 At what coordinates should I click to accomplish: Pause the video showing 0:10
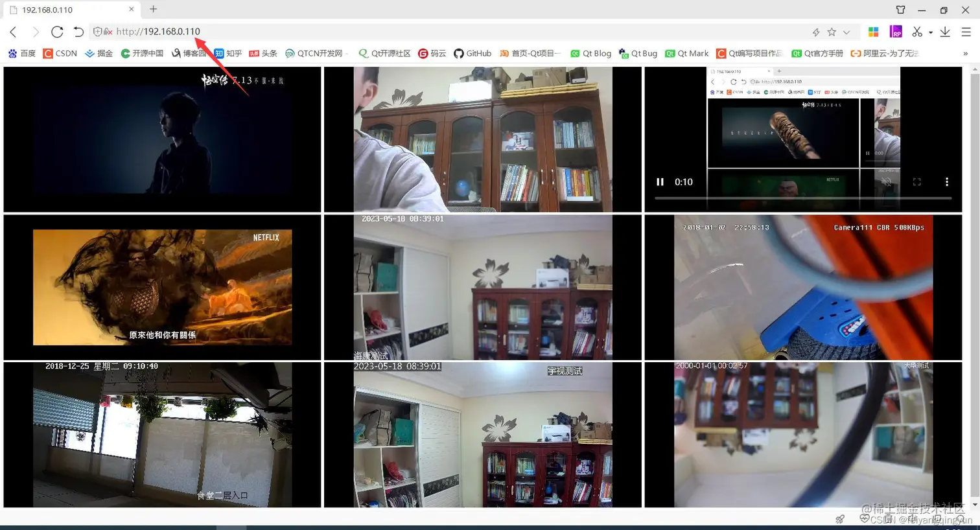click(x=660, y=182)
